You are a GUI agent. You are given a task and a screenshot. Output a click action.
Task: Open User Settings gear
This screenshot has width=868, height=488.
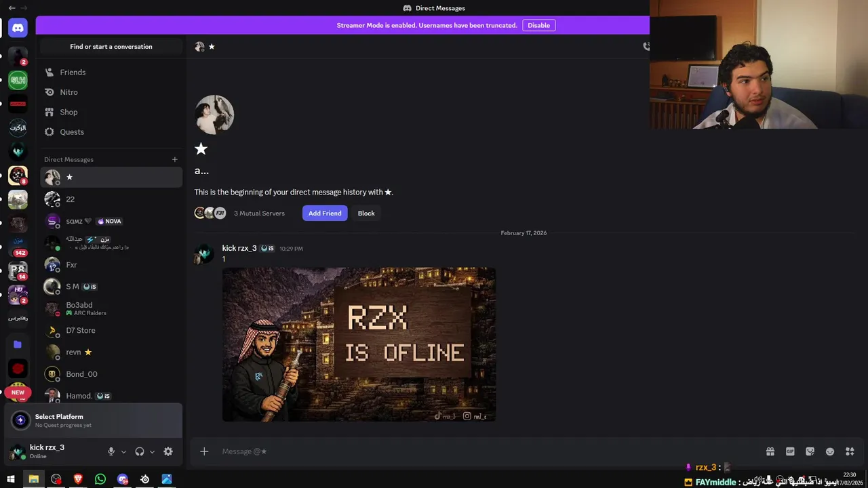pos(168,451)
